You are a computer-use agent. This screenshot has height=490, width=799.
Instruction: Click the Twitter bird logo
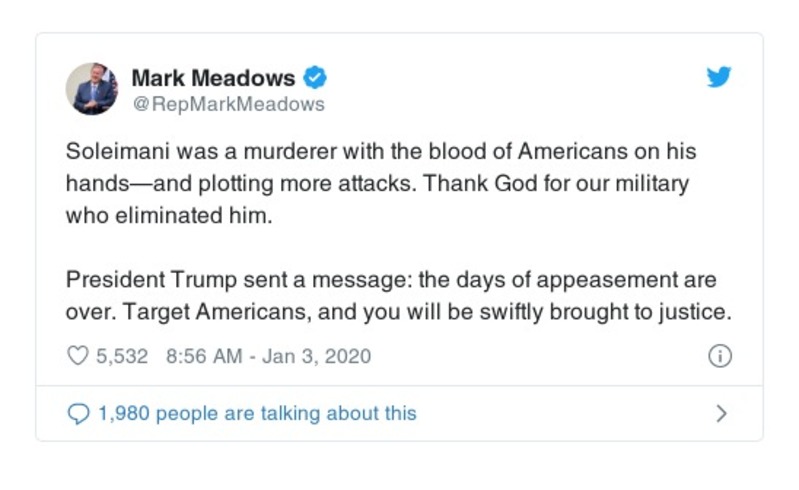click(x=718, y=77)
